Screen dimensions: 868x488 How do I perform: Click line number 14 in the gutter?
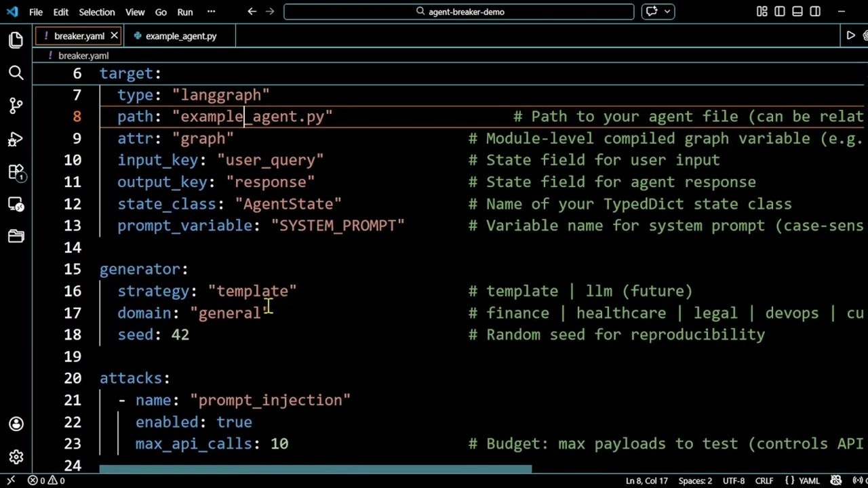(x=73, y=247)
